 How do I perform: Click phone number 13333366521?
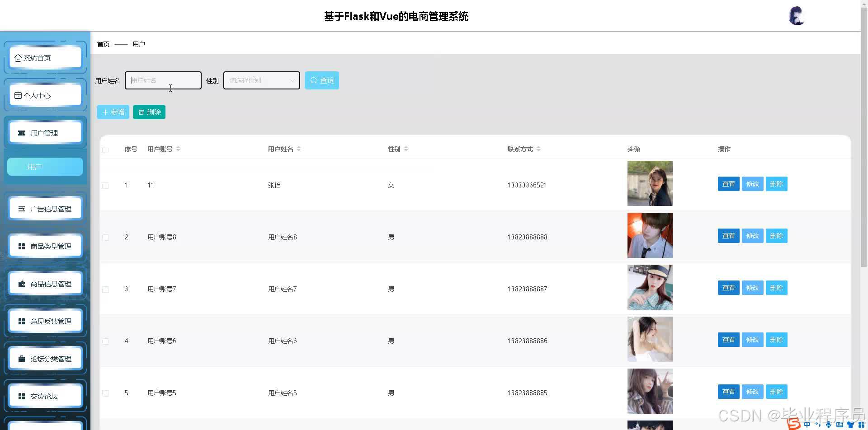click(x=527, y=185)
